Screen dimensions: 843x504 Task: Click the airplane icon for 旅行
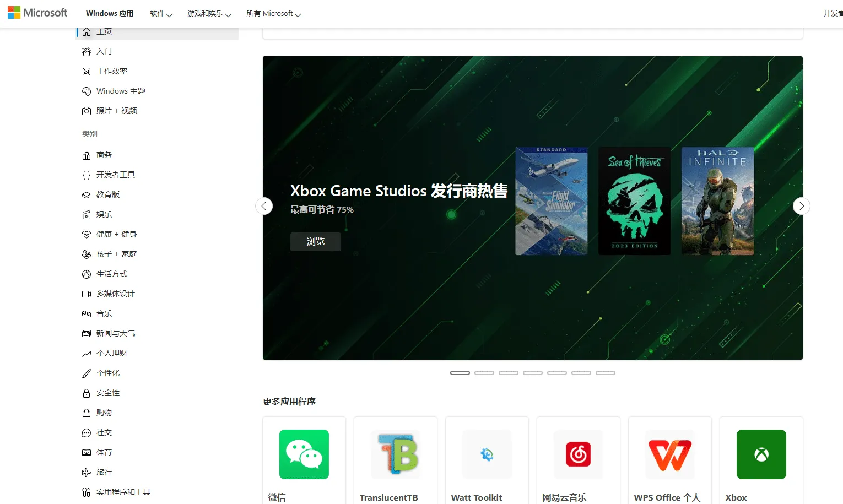(x=87, y=473)
